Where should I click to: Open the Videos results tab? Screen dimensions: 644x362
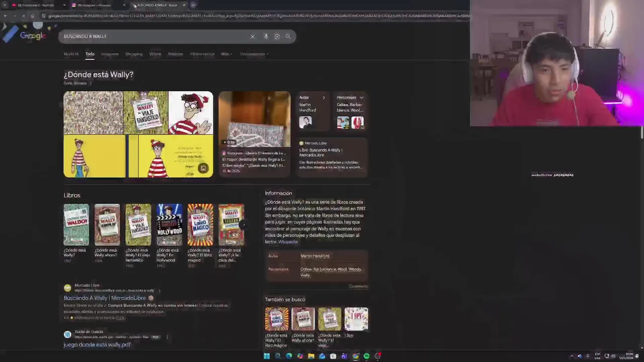[155, 54]
